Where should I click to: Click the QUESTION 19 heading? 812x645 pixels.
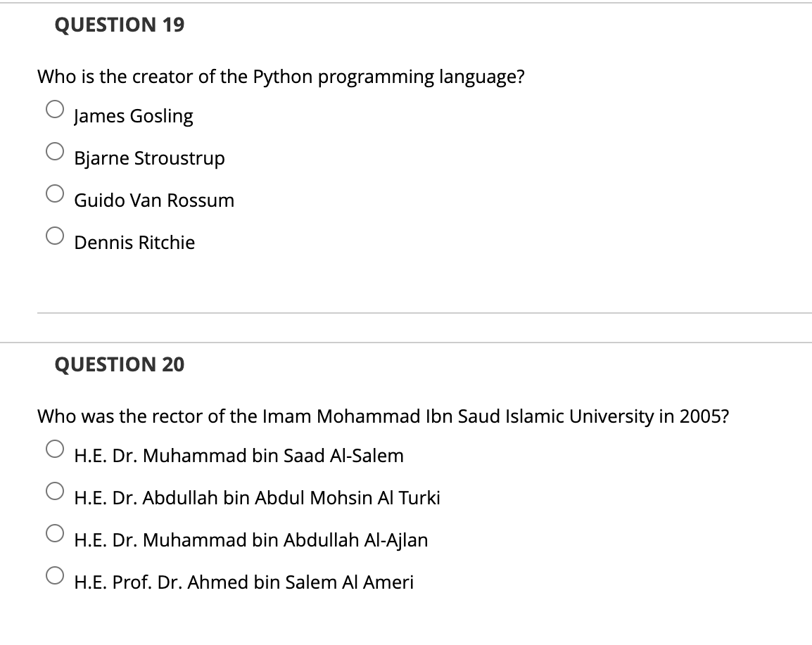click(120, 25)
